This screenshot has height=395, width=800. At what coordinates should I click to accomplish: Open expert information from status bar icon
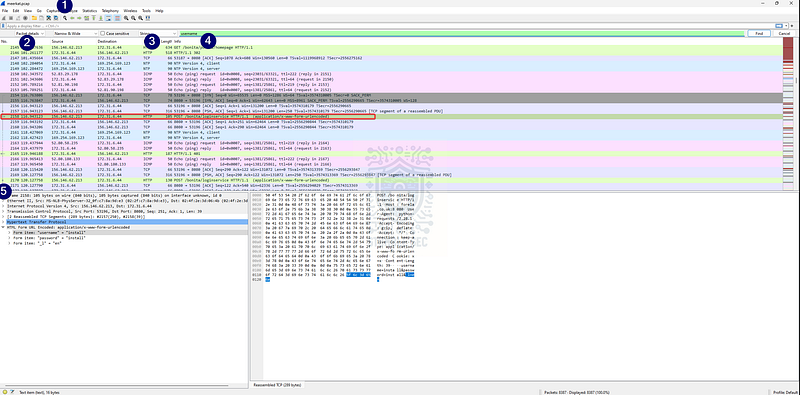[5, 392]
